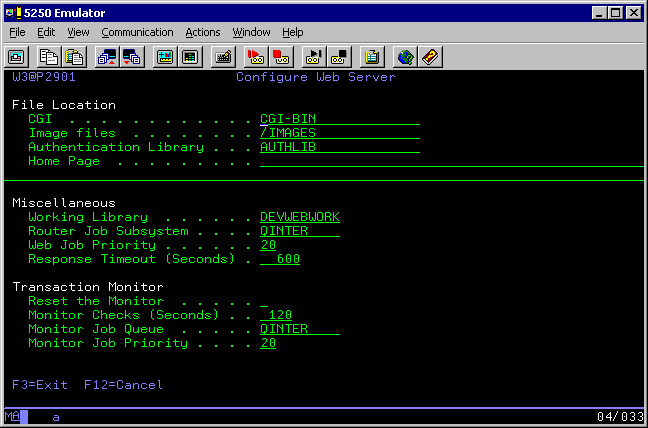Click the Authentication Library field AUTHLIB
Image resolution: width=648 pixels, height=428 pixels.
coord(340,147)
